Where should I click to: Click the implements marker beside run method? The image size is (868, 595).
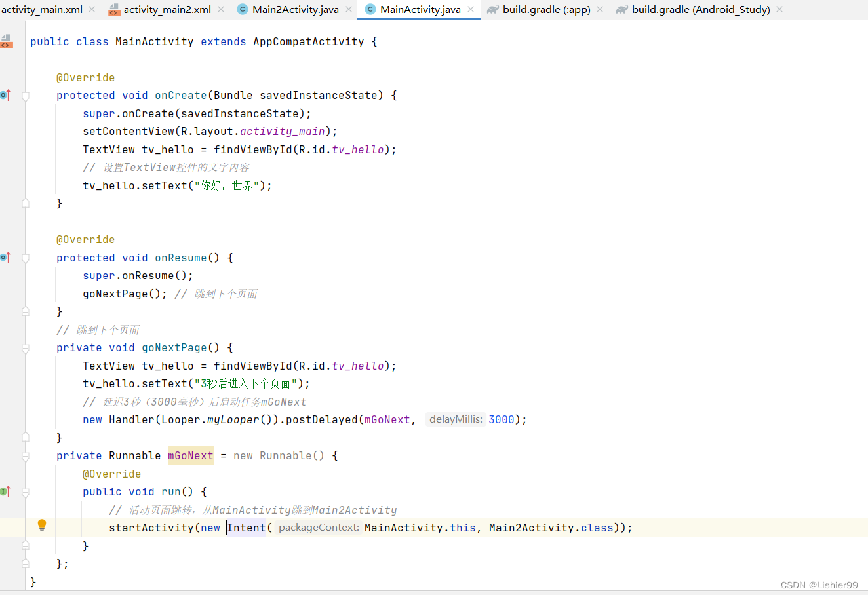tap(5, 491)
